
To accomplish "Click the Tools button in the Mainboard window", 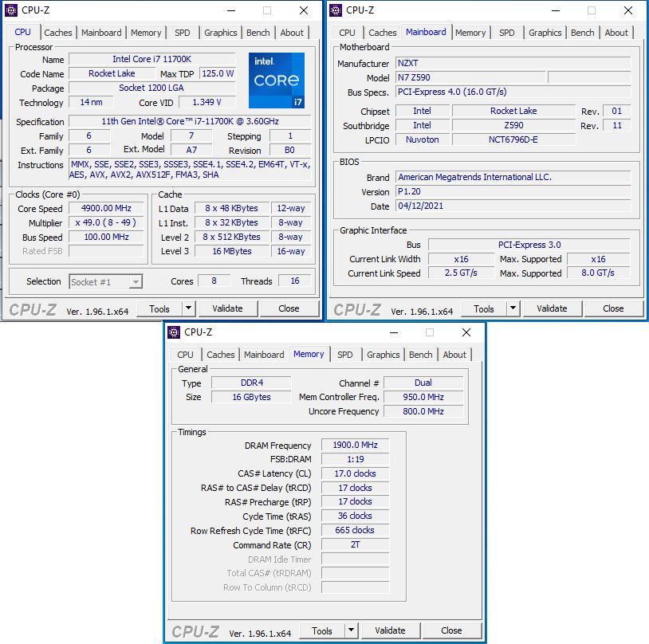I will pos(484,308).
